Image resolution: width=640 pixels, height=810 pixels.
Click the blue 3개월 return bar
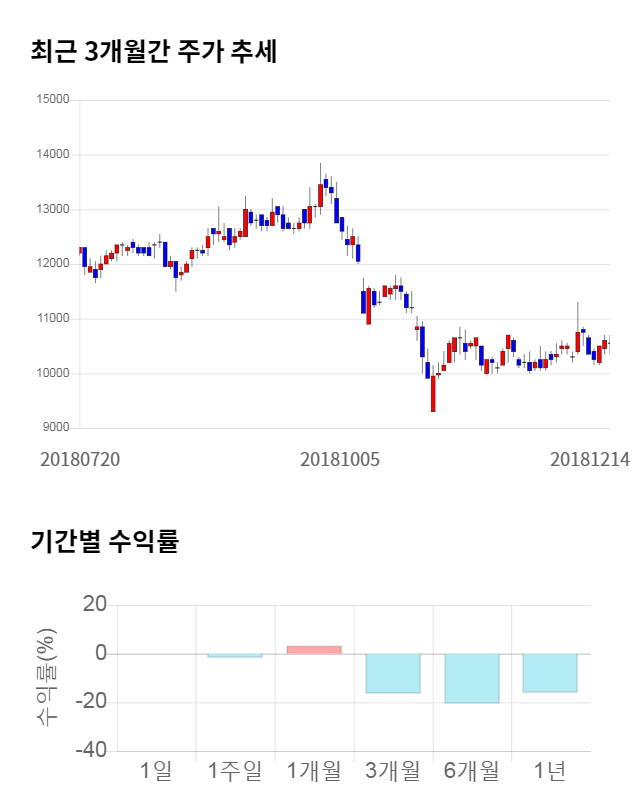[x=393, y=673]
